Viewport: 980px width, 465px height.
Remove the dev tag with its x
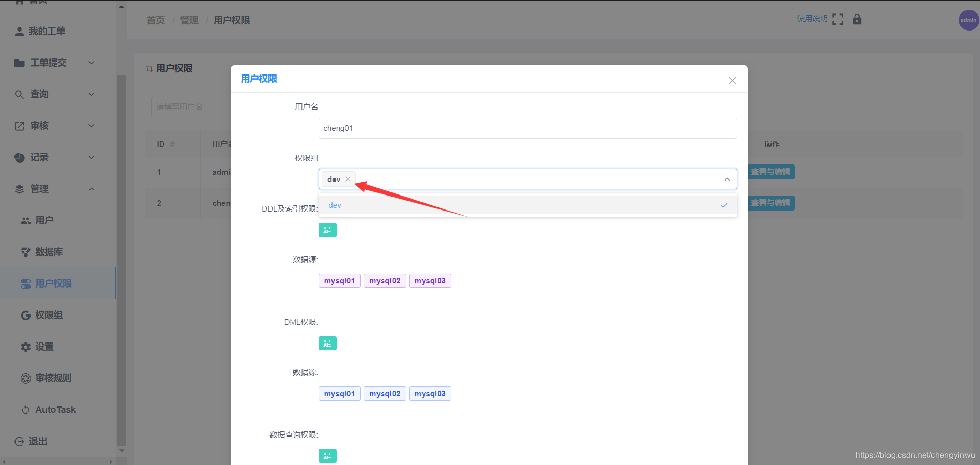click(348, 179)
